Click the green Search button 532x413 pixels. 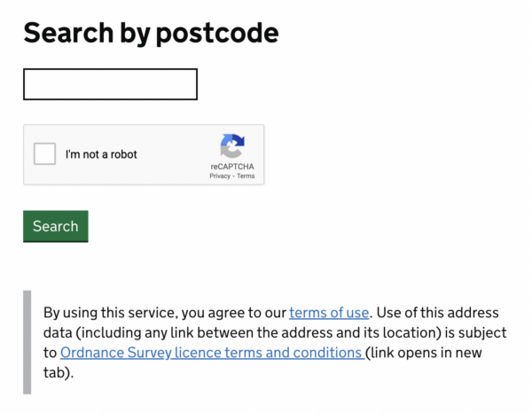click(x=56, y=226)
